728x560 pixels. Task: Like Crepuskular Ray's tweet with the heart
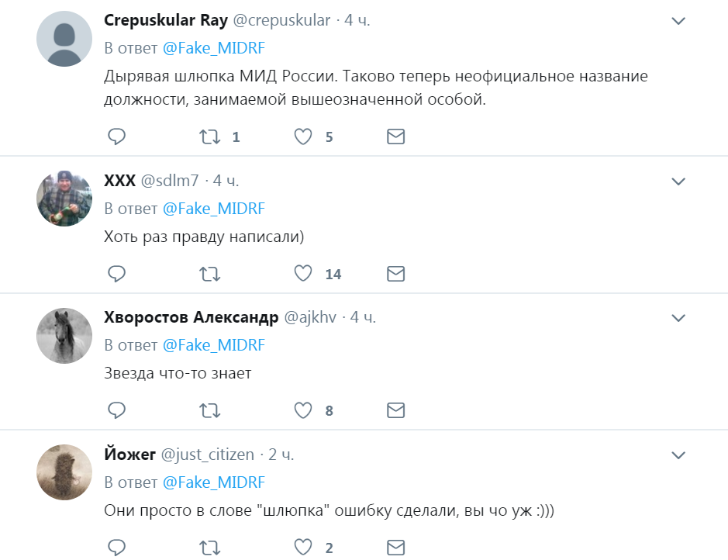[x=302, y=137]
